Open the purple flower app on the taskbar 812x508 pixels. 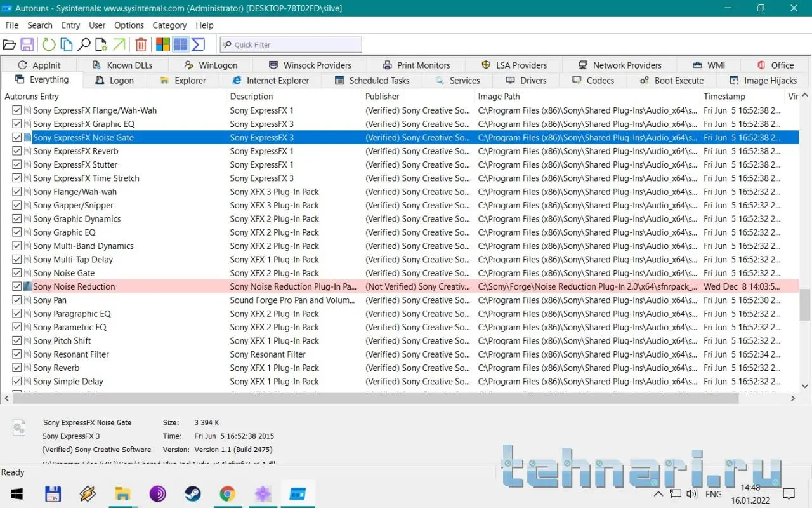(263, 494)
